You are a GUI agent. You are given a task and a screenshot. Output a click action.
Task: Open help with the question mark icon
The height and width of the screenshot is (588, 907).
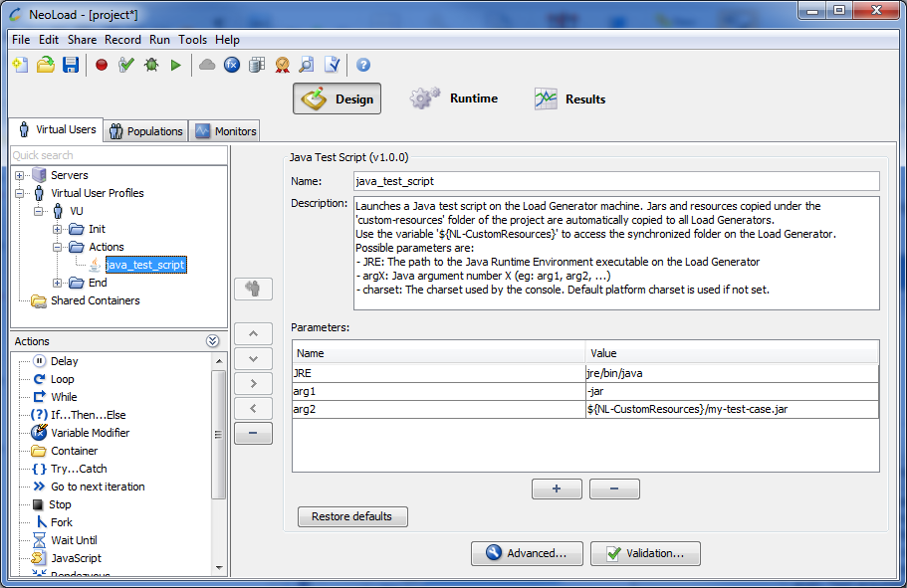pyautogui.click(x=363, y=65)
